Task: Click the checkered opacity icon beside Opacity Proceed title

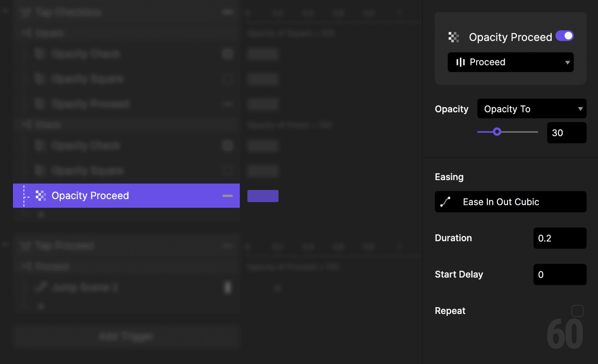Action: 453,37
